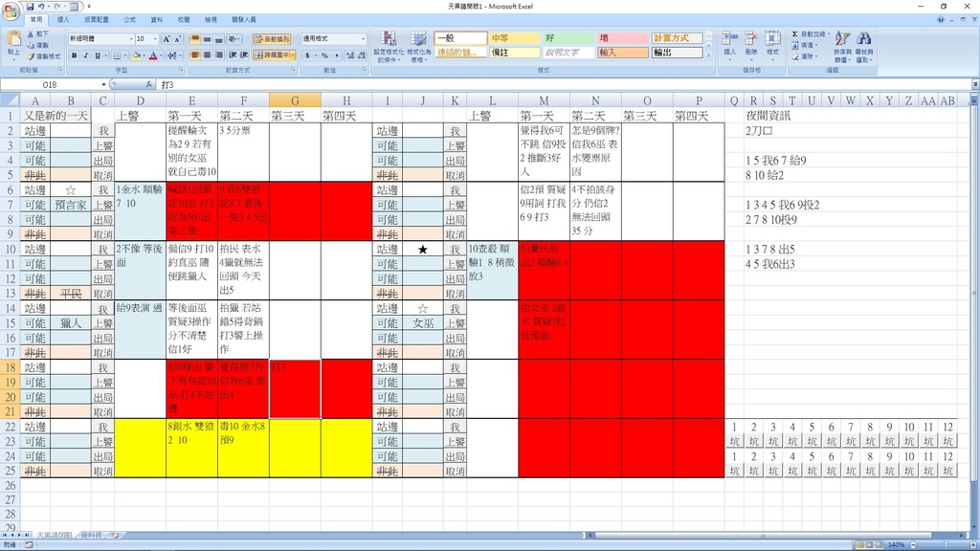Click the insert function fx icon
980x551 pixels.
coord(148,84)
